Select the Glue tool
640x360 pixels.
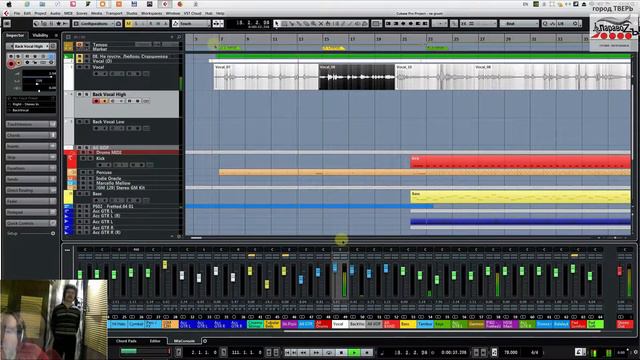click(x=299, y=24)
